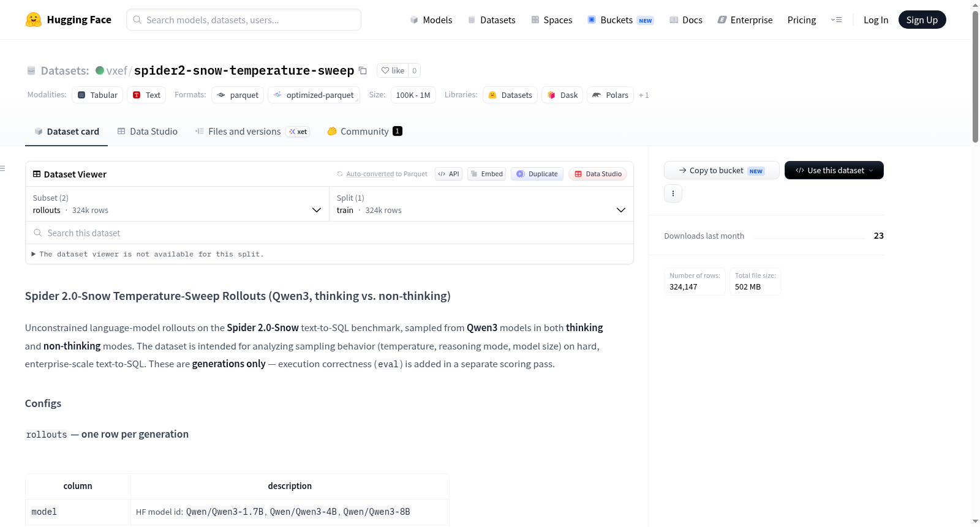Open the spider2-snow-temperature-sweep dataset title link
The width and height of the screenshot is (980, 527).
click(x=244, y=70)
